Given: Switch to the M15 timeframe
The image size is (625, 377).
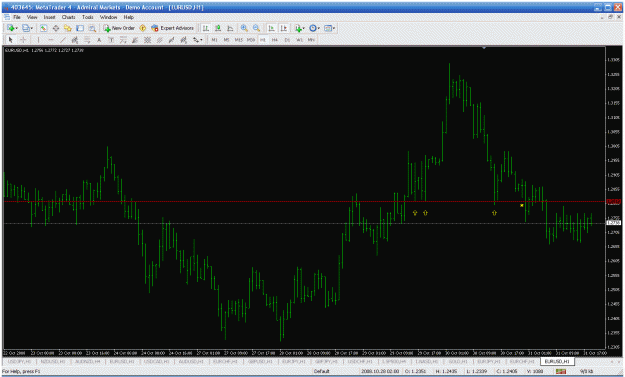Looking at the screenshot, I should 238,40.
